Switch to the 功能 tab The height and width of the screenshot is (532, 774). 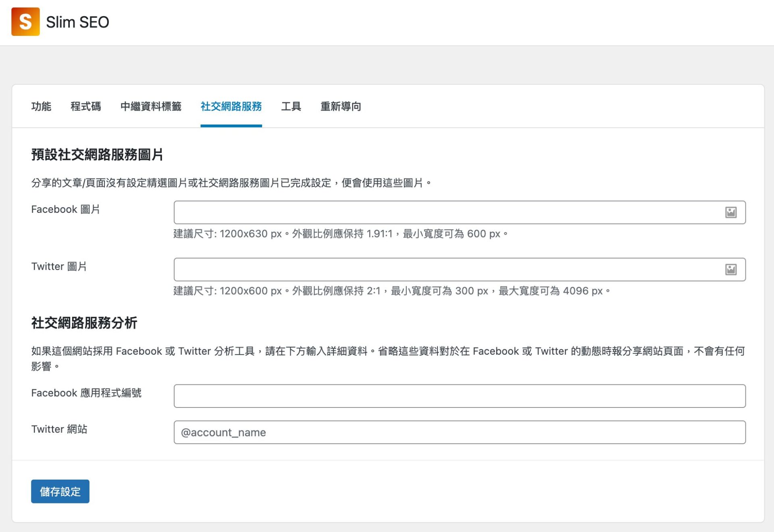(x=41, y=106)
